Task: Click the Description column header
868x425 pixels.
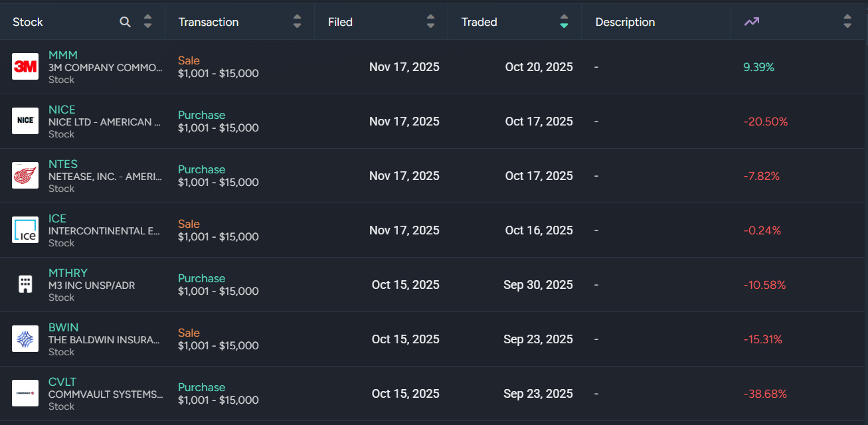Action: 625,22
